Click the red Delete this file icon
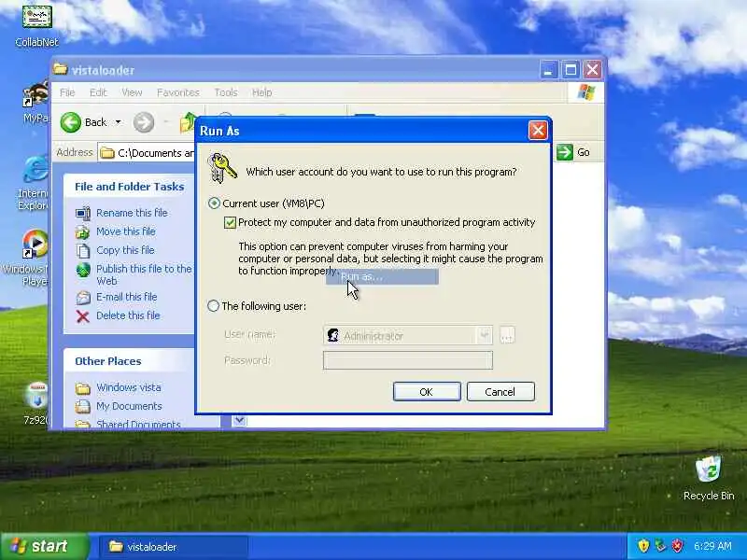This screenshot has width=747, height=560. 83,316
